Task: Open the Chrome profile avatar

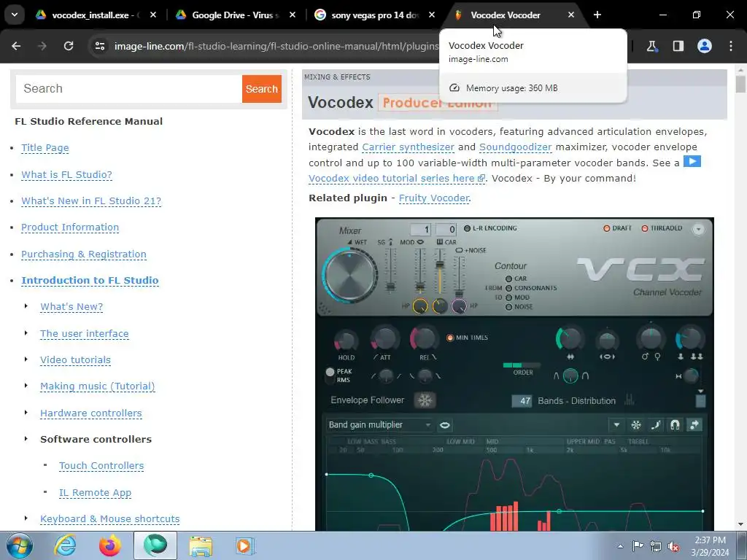Action: click(x=704, y=46)
